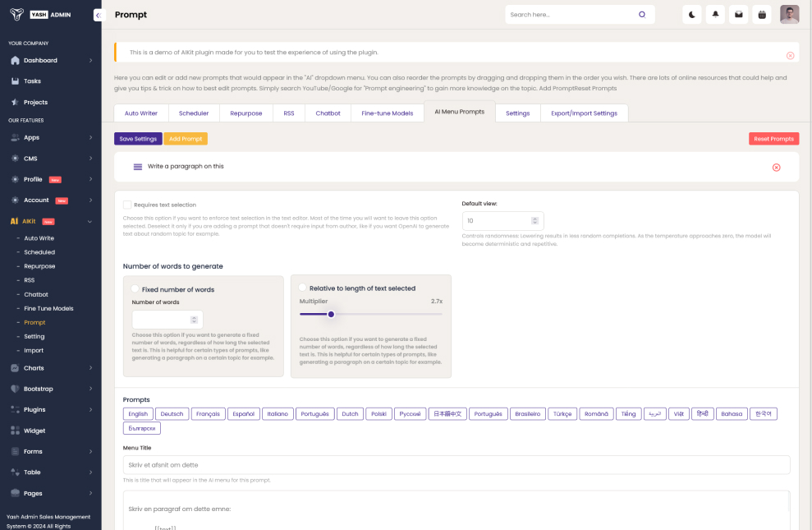Open the user profile avatar

pyautogui.click(x=789, y=15)
